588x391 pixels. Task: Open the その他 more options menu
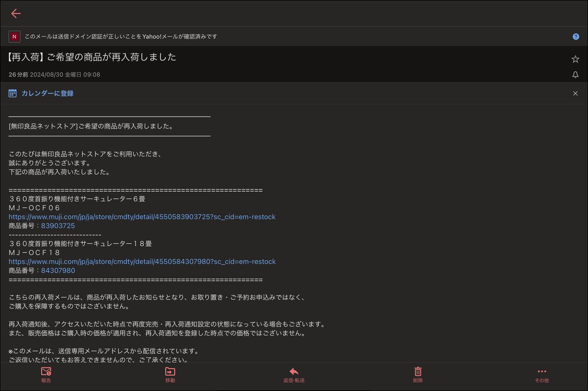click(542, 375)
